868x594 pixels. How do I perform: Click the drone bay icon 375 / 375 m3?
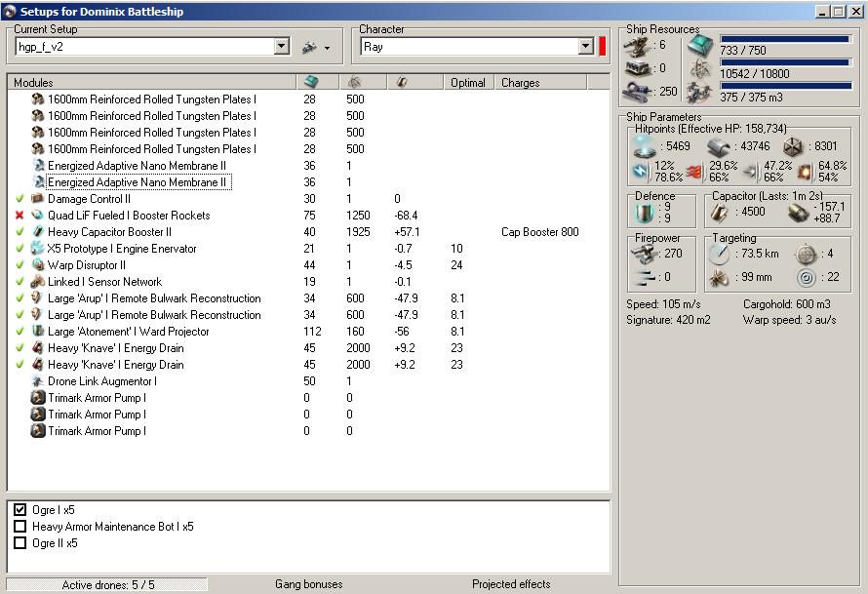click(x=699, y=93)
